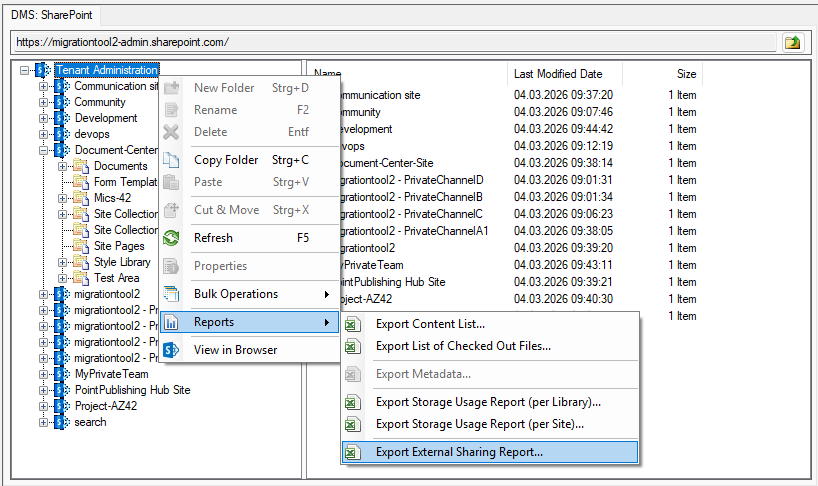Viewport: 818px width, 486px height.
Task: Click the SharePoint View in Browser icon
Action: 171,350
